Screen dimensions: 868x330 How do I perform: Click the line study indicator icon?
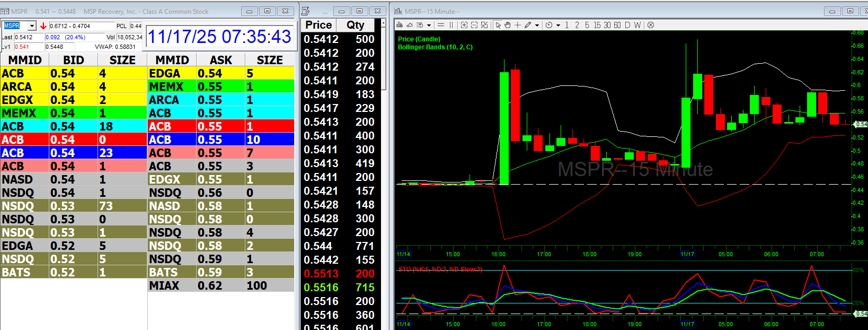410,25
